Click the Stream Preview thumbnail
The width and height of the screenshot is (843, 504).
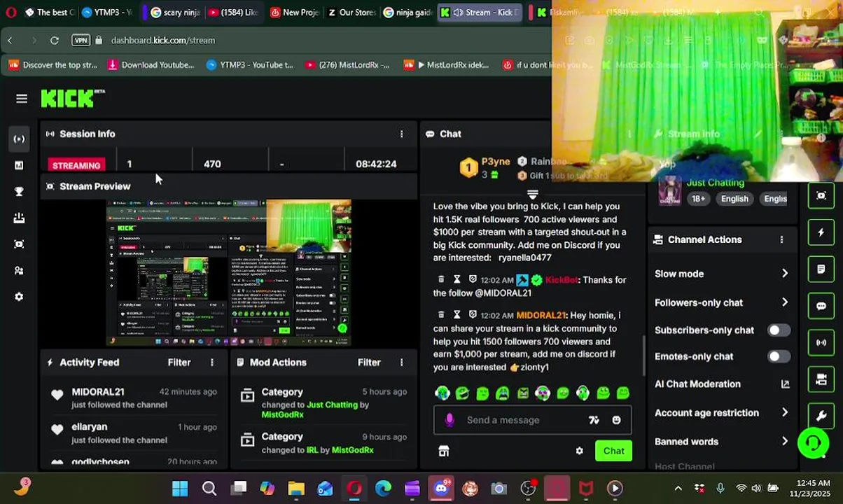coord(228,272)
